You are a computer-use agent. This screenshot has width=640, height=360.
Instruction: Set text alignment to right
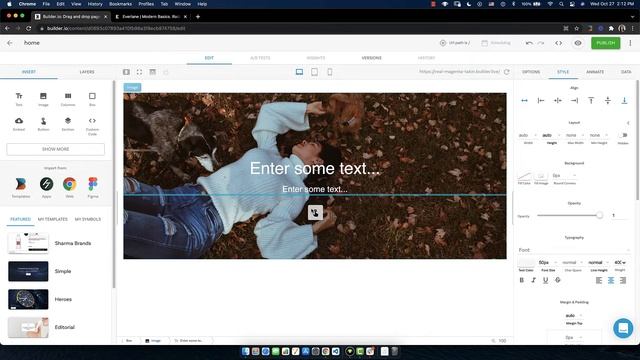click(x=623, y=280)
